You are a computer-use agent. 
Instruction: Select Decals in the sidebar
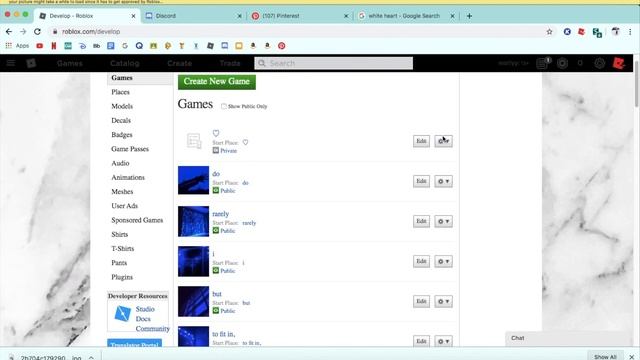click(121, 120)
